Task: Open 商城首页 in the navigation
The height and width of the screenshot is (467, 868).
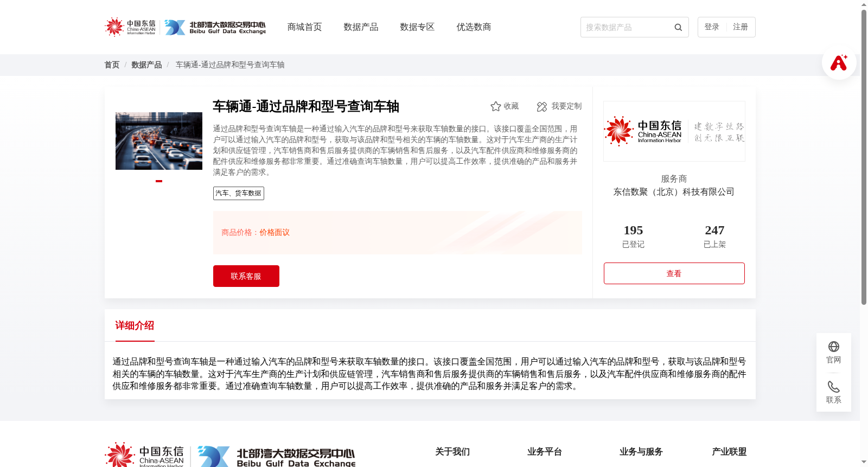Action: (304, 27)
